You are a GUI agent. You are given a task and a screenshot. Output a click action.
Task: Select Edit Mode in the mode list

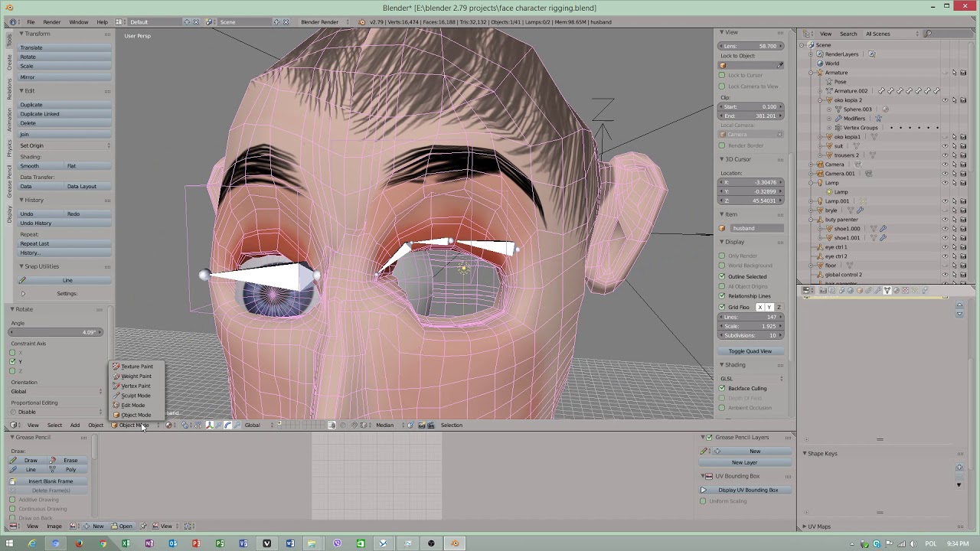tap(133, 406)
